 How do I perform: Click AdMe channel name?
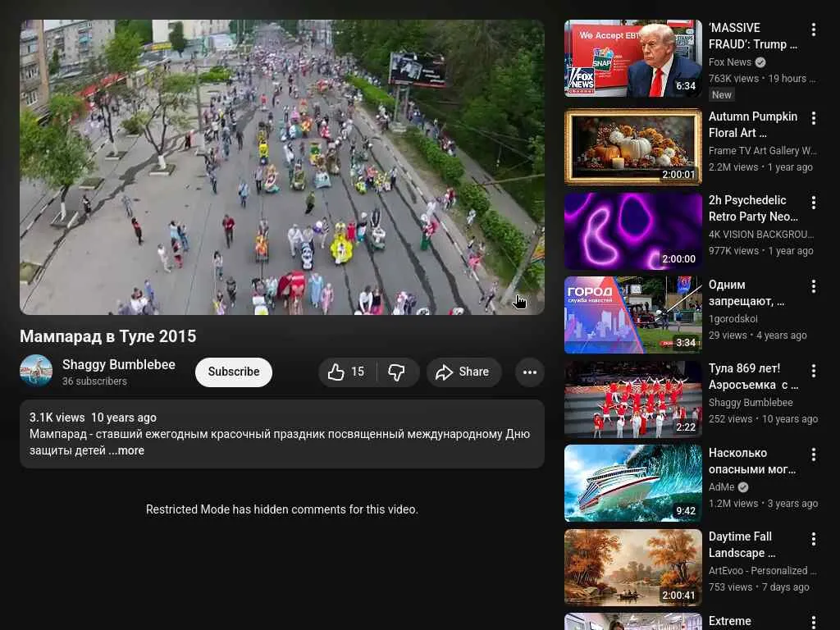pyautogui.click(x=721, y=487)
